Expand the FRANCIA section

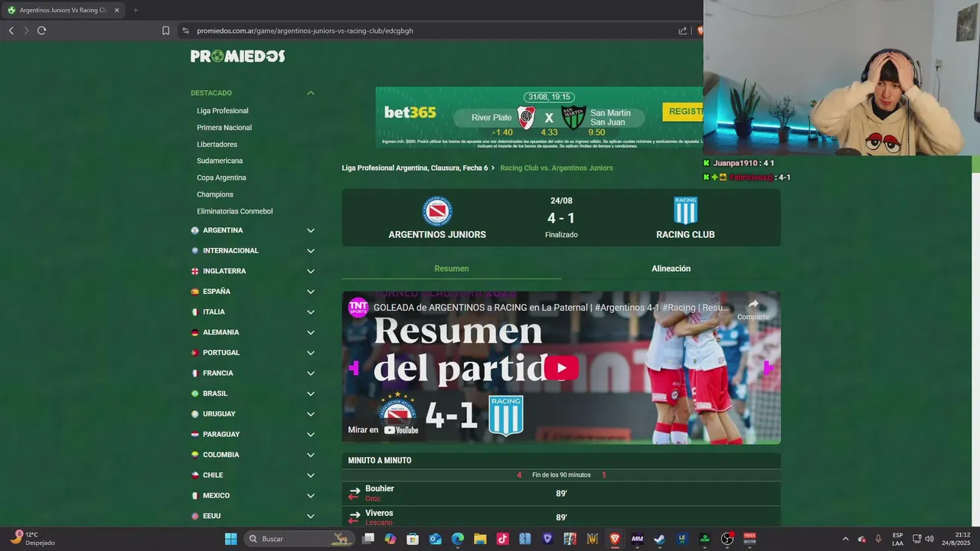point(311,373)
